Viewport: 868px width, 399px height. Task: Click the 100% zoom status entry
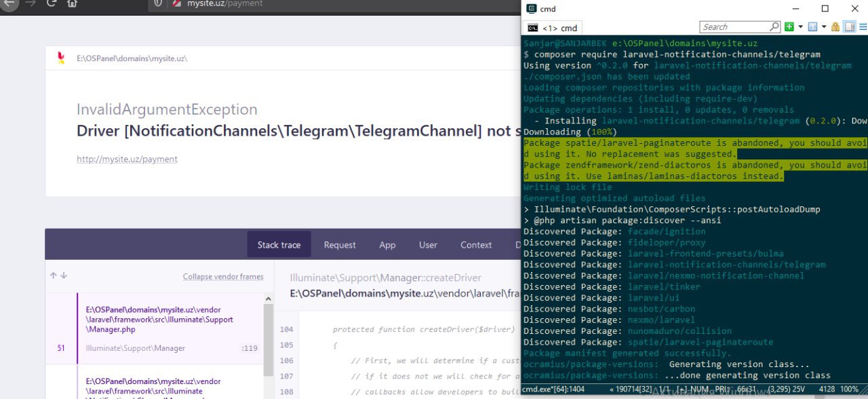[x=848, y=389]
